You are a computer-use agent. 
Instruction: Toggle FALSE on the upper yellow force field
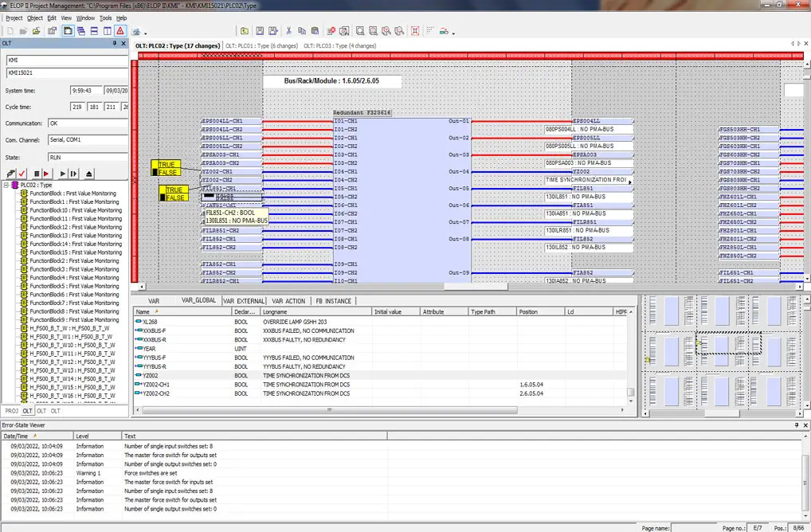tap(168, 172)
